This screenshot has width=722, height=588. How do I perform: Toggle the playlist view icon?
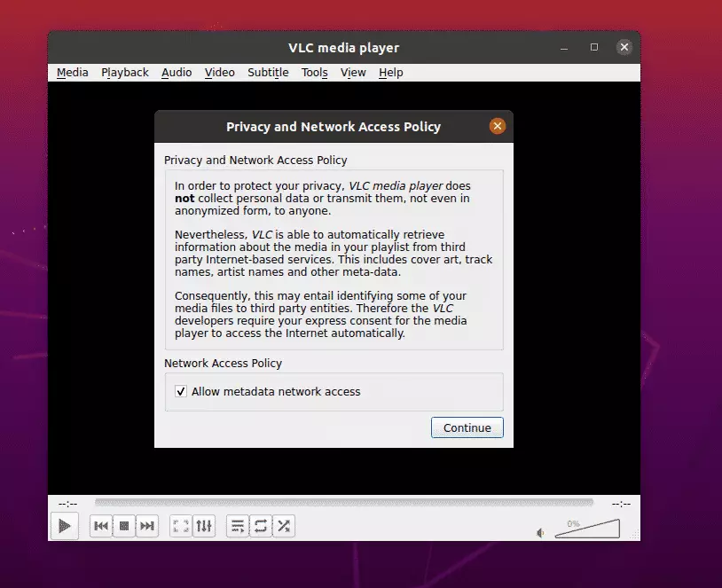(x=238, y=525)
